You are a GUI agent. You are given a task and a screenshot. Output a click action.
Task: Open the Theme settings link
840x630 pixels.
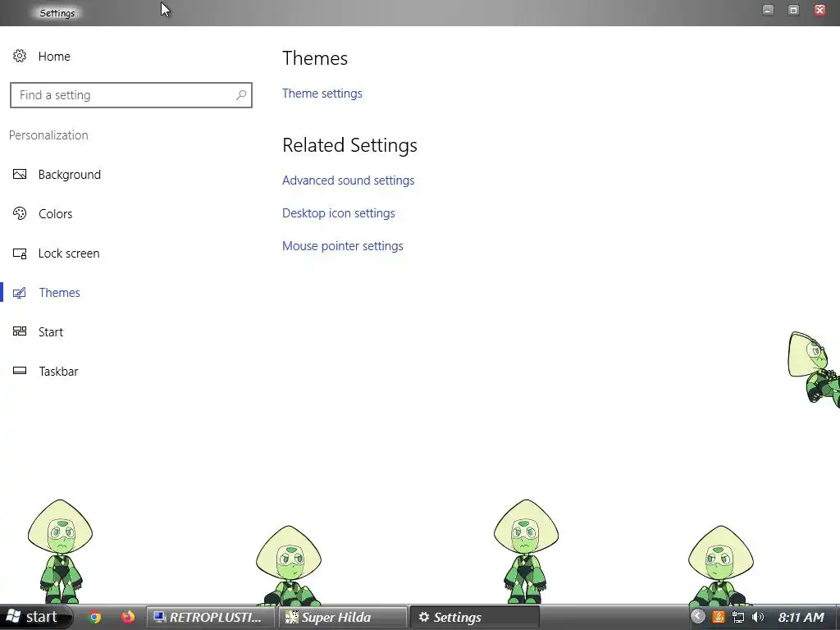point(322,94)
